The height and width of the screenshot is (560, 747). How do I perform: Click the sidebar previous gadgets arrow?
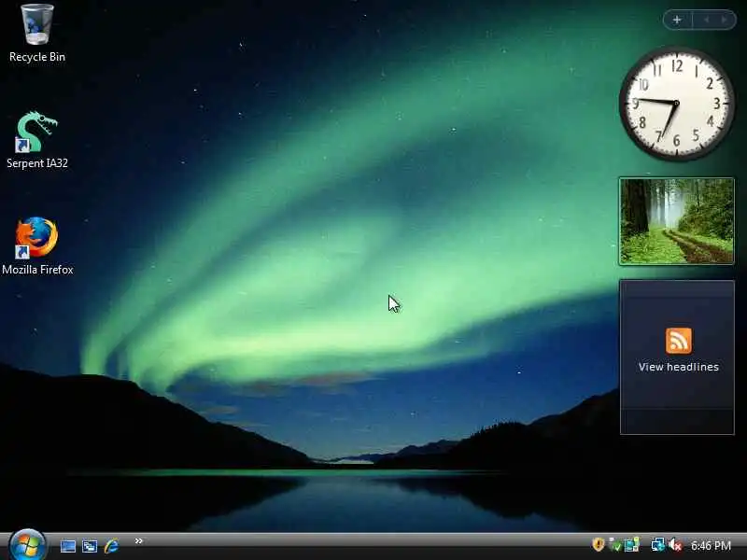pyautogui.click(x=707, y=20)
